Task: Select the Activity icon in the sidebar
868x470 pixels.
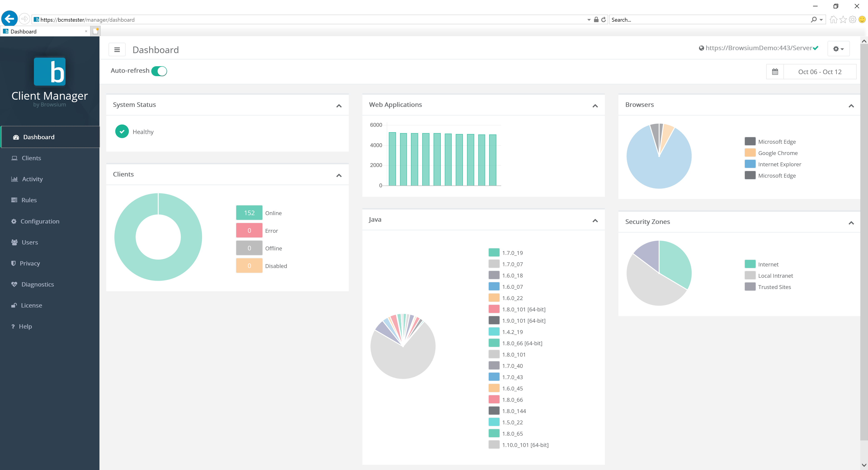Action: [x=14, y=179]
